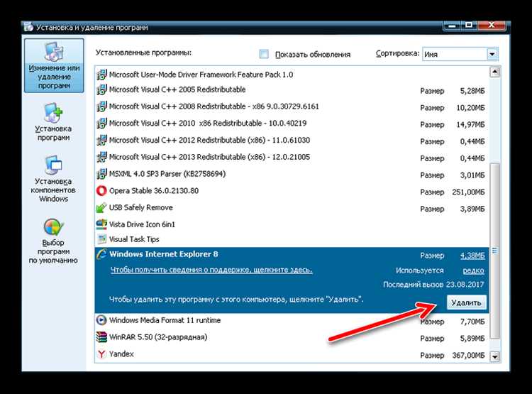
Task: Click the Windows Internet Explorer 8 icon
Action: 101,254
